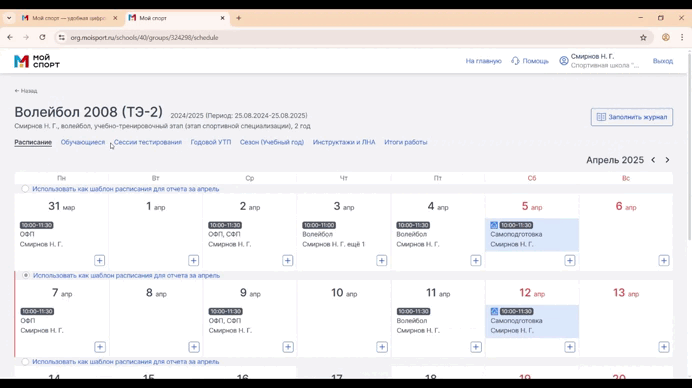
Task: Open the Инструктажи и ЛНА tab
Action: (344, 142)
